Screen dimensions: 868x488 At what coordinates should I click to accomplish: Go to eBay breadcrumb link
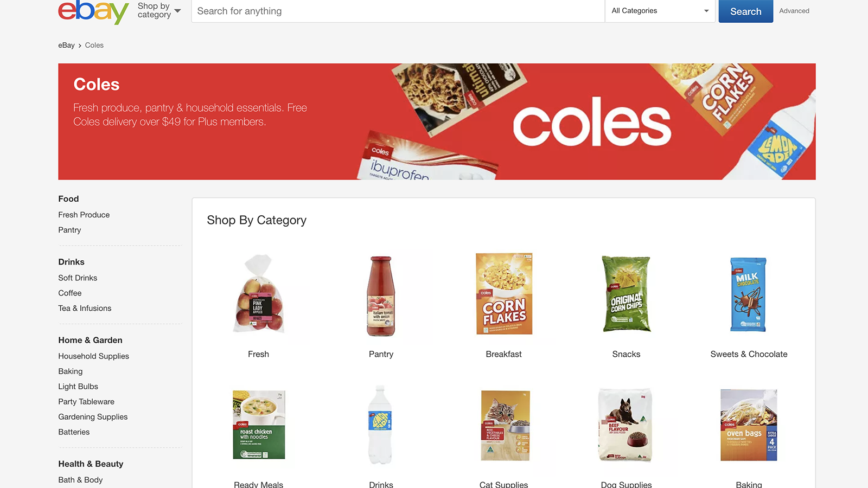[x=66, y=45]
